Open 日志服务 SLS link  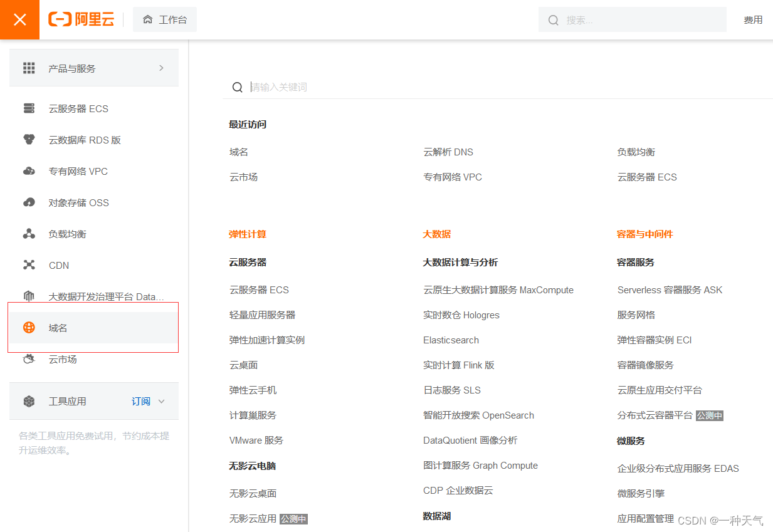pos(452,390)
